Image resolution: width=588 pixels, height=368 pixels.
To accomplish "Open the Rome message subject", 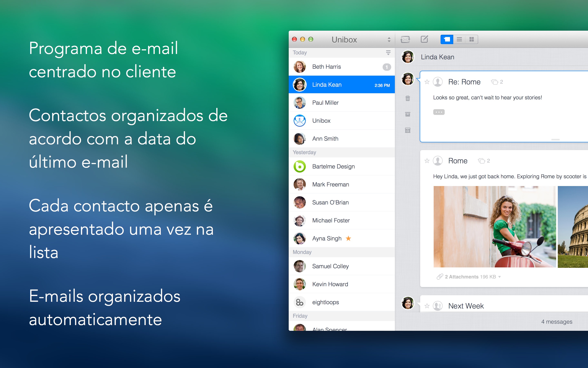I will 458,161.
